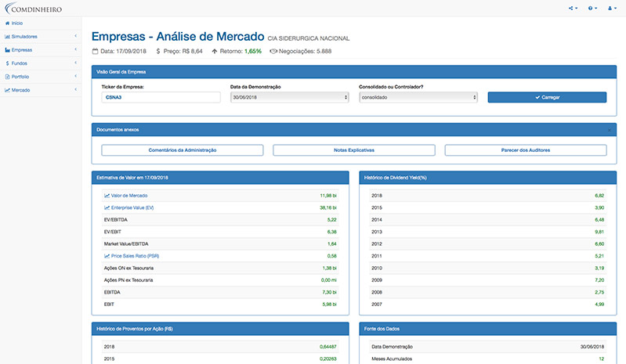Select Market Value/EBITDA row
The image size is (626, 364).
coord(220,244)
